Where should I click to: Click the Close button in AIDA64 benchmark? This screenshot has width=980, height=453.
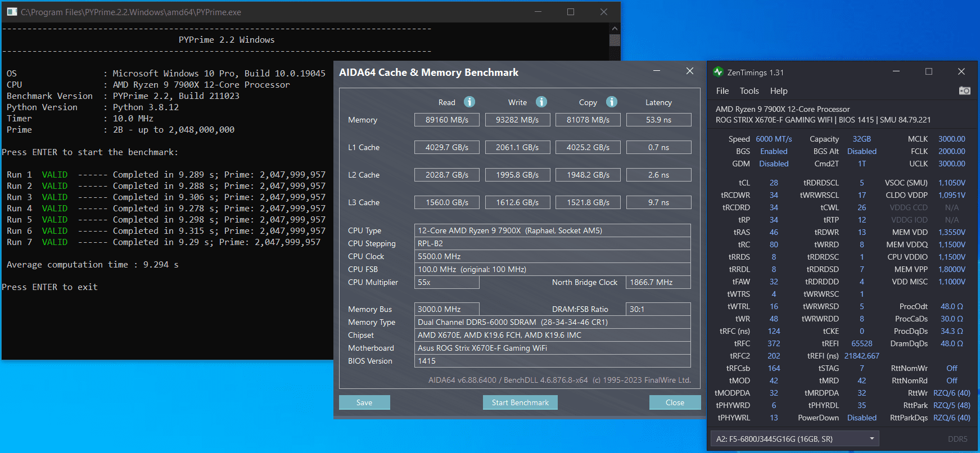coord(675,402)
